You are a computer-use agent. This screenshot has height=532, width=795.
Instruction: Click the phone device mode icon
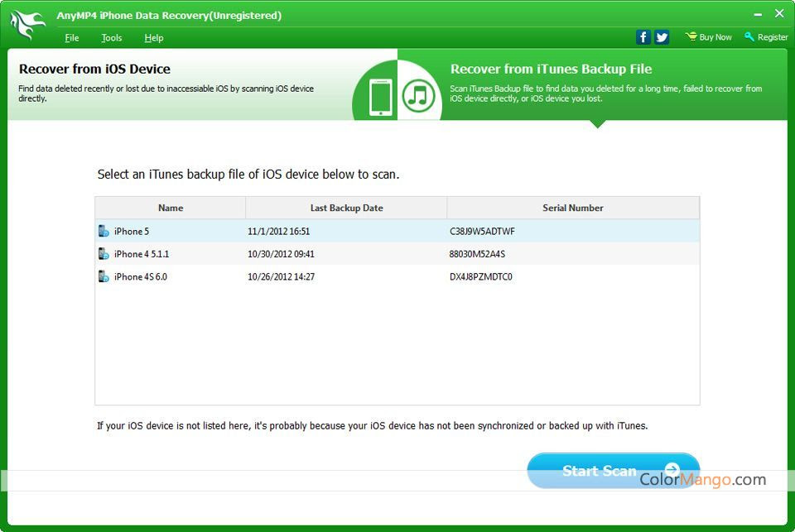click(381, 97)
